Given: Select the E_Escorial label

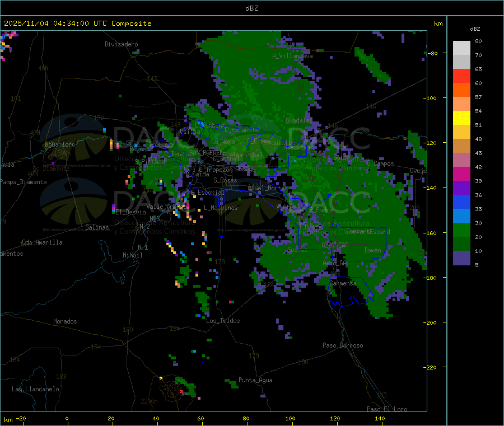Looking at the screenshot, I should point(207,193).
